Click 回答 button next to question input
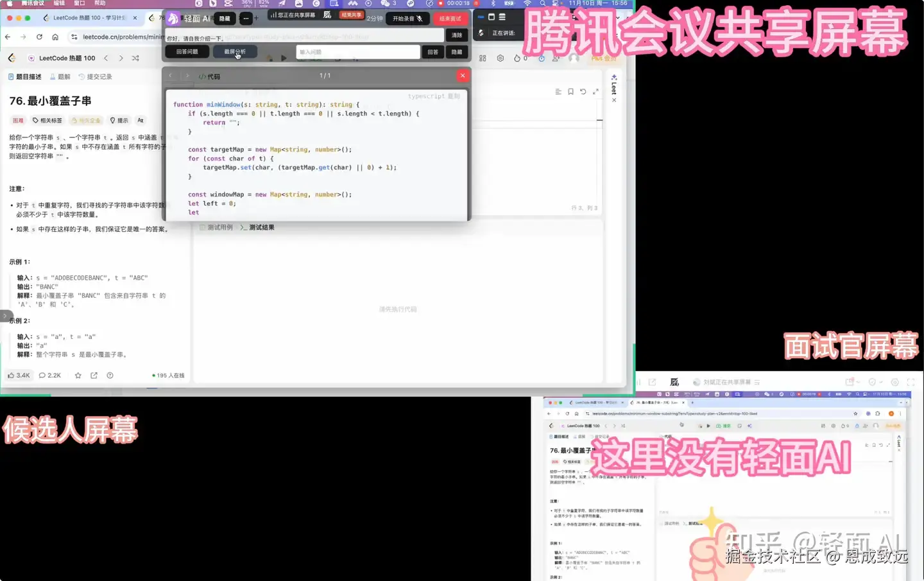 (x=433, y=52)
